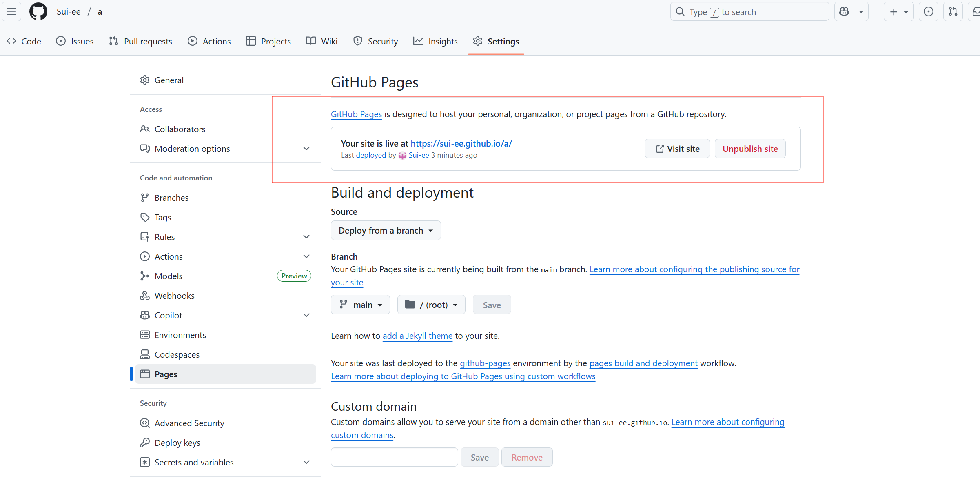
Task: Open the Insights tab
Action: tap(435, 41)
